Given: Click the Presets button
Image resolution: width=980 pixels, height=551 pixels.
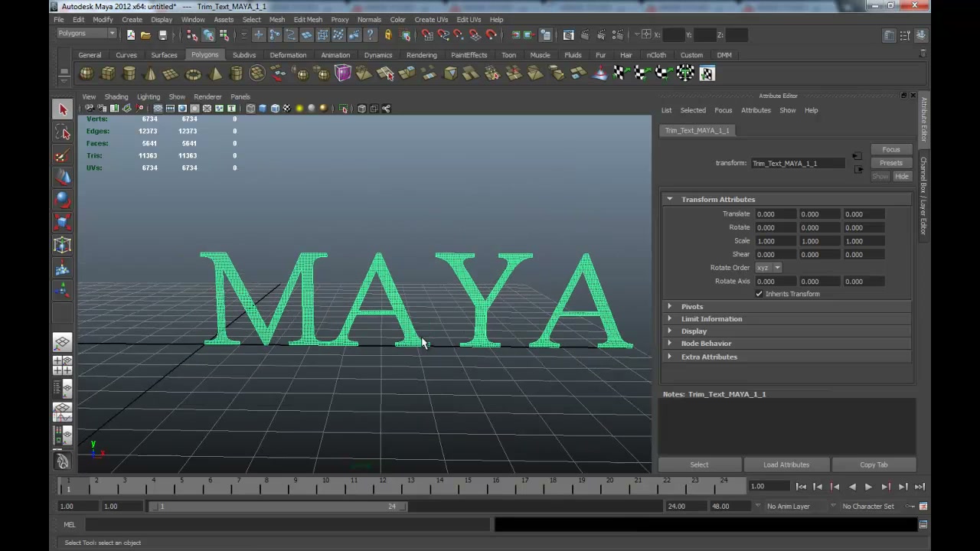Looking at the screenshot, I should click(x=891, y=163).
